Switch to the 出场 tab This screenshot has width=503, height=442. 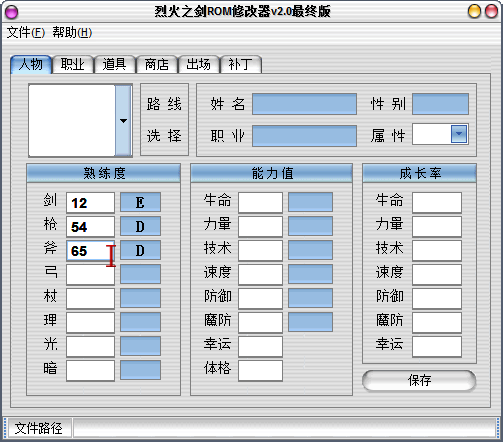(199, 64)
